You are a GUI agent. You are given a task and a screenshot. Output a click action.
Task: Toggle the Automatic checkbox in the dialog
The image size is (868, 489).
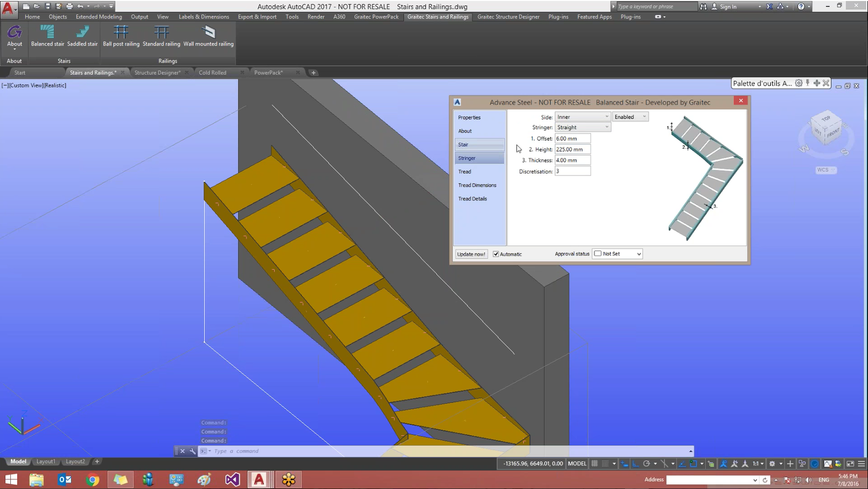(x=496, y=254)
